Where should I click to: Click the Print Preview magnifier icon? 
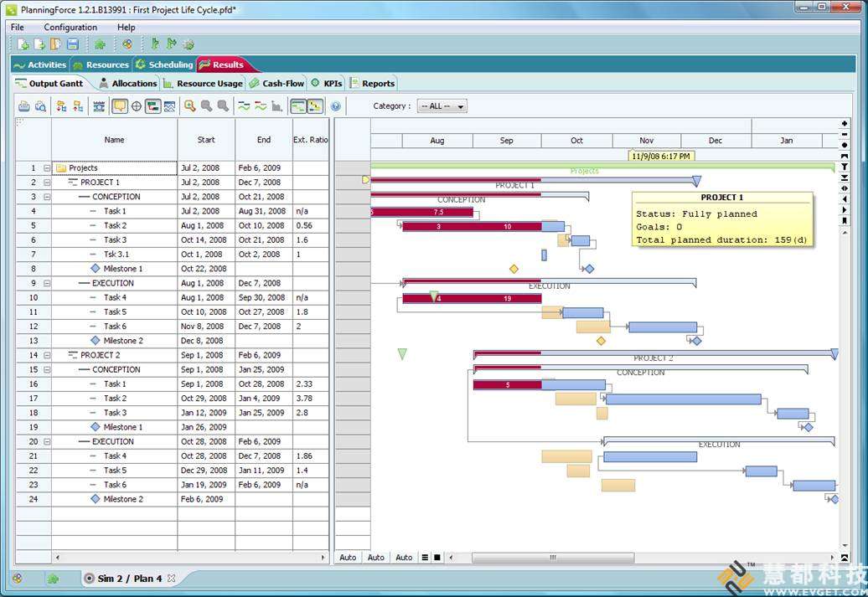pos(39,106)
